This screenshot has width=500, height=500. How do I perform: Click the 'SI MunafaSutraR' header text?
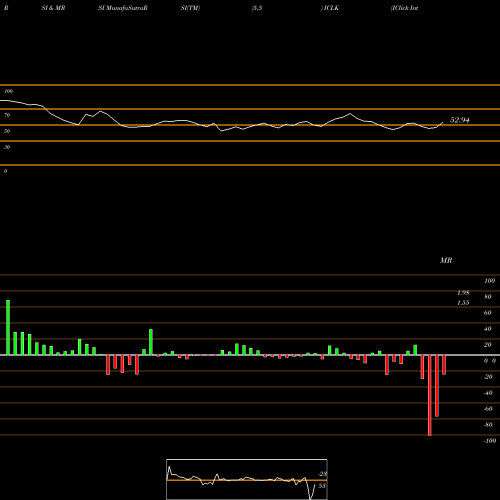[123, 8]
